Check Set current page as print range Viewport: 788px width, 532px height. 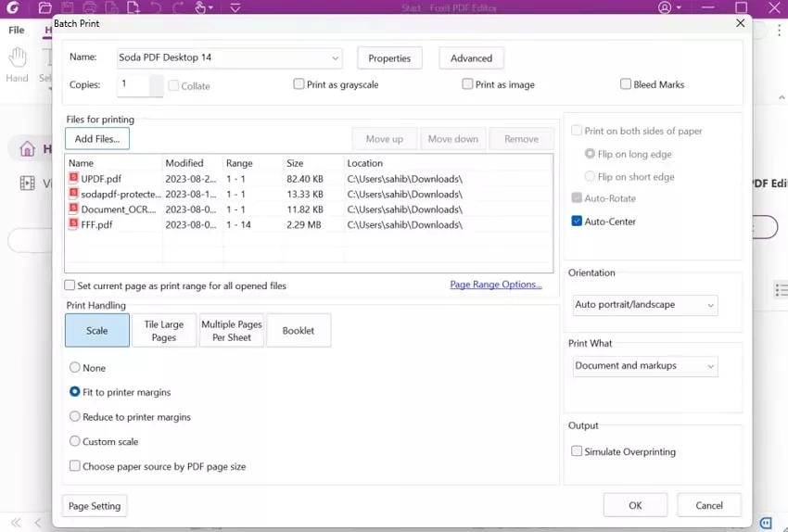point(70,285)
